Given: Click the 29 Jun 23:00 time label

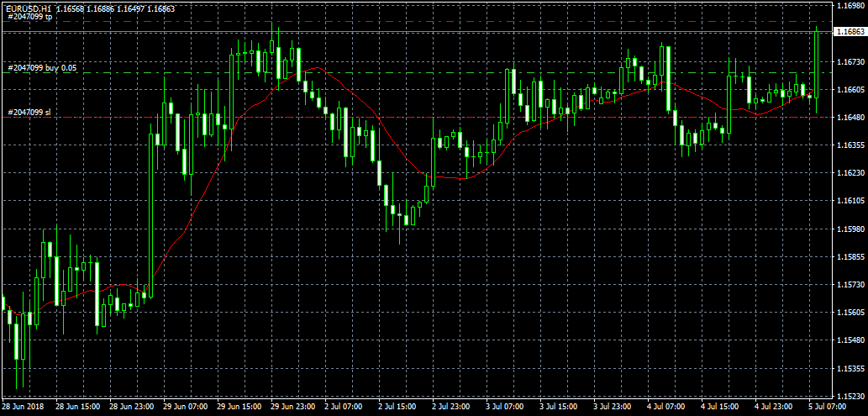Looking at the screenshot, I should pos(292,406).
